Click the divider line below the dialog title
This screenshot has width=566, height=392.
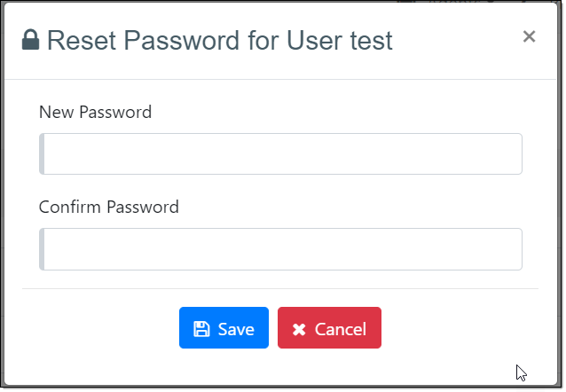click(x=282, y=80)
